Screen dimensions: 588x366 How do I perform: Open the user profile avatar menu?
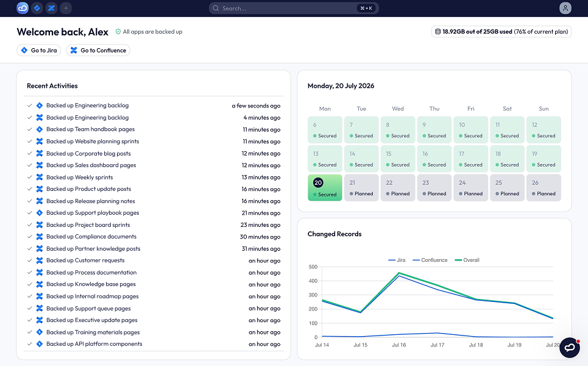pos(565,8)
